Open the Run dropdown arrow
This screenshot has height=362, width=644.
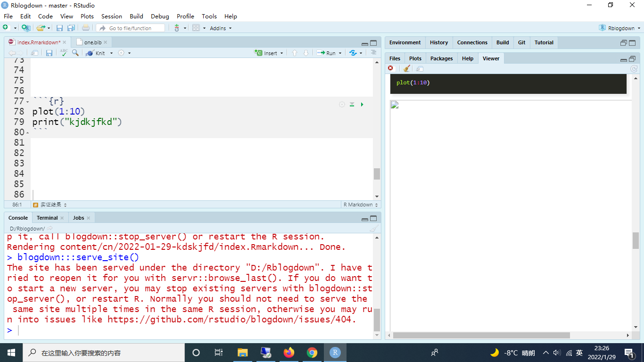pyautogui.click(x=340, y=53)
